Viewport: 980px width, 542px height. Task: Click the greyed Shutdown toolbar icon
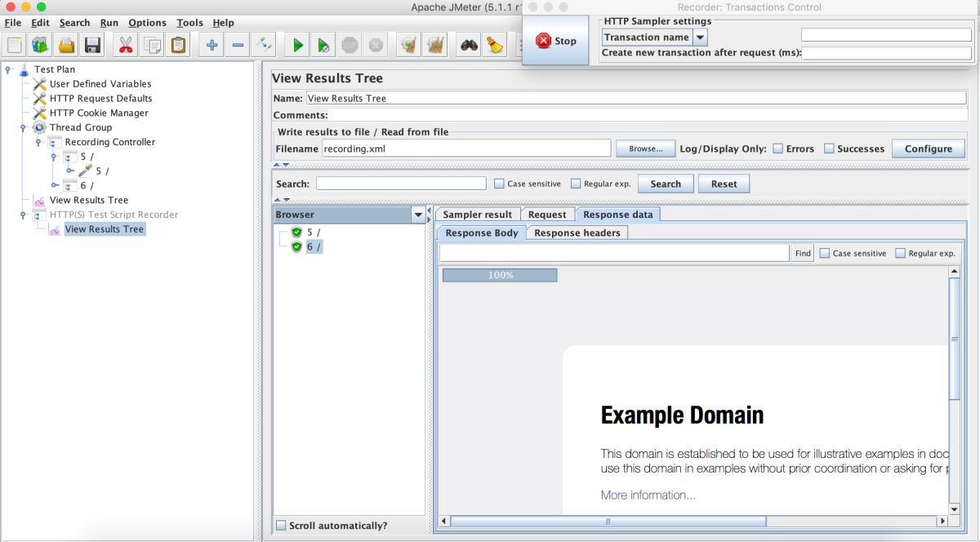(x=376, y=45)
